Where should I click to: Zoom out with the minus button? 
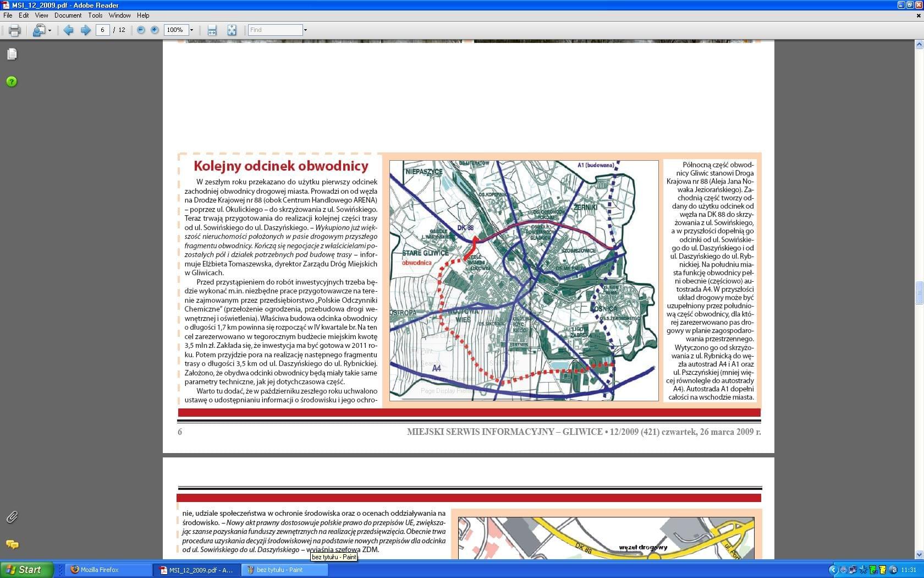coord(141,30)
